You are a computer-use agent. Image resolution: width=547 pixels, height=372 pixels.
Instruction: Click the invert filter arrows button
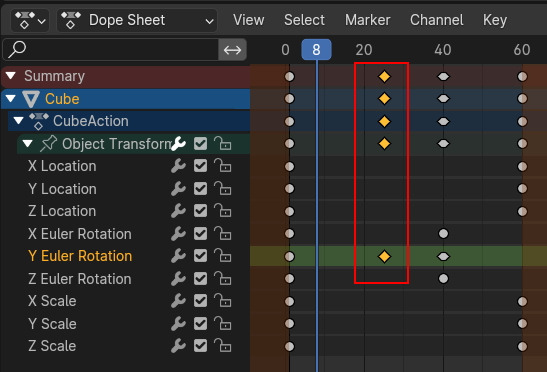pyautogui.click(x=232, y=50)
